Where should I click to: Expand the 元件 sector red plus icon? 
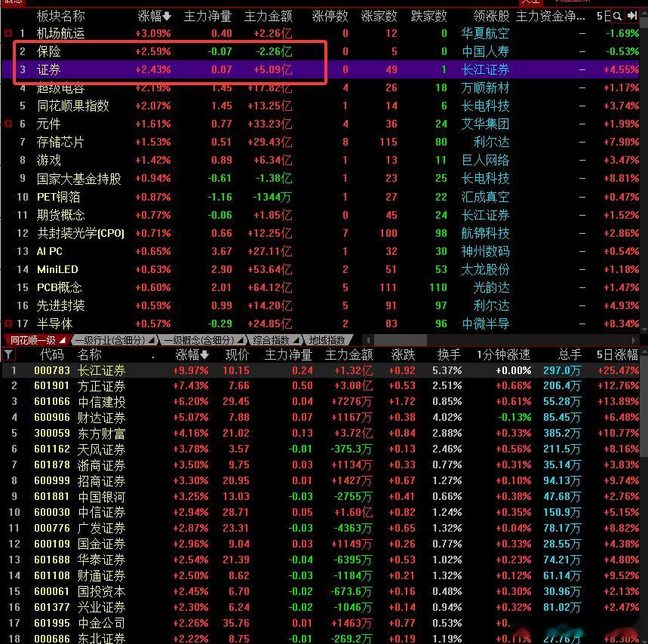8,124
